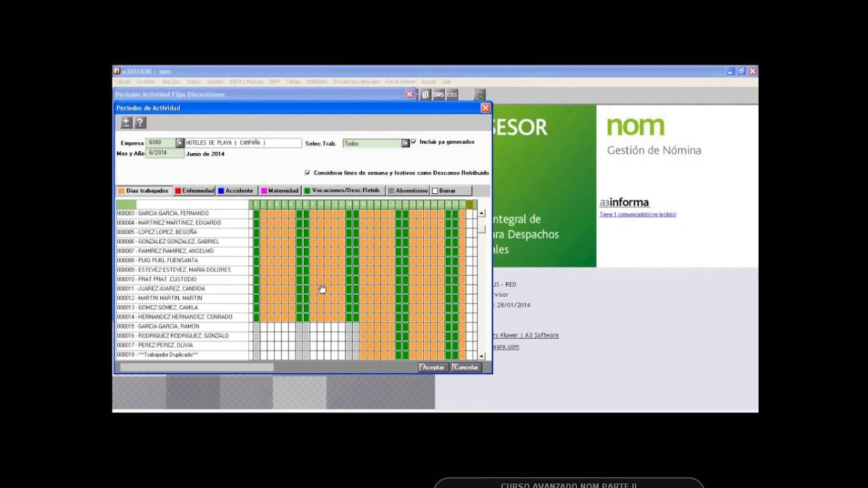
Task: Open help with the question mark icon
Action: [x=140, y=123]
